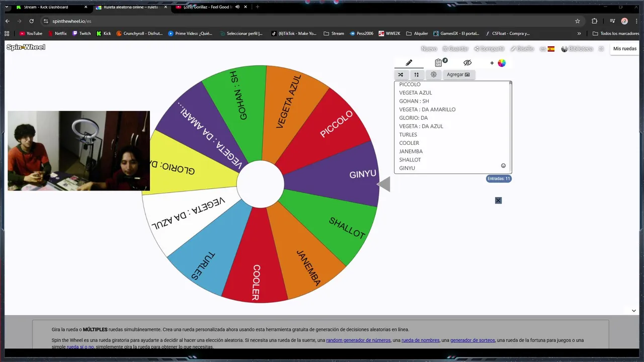Open the browser profile avatar
Screen dimensions: 644x362
(x=624, y=21)
